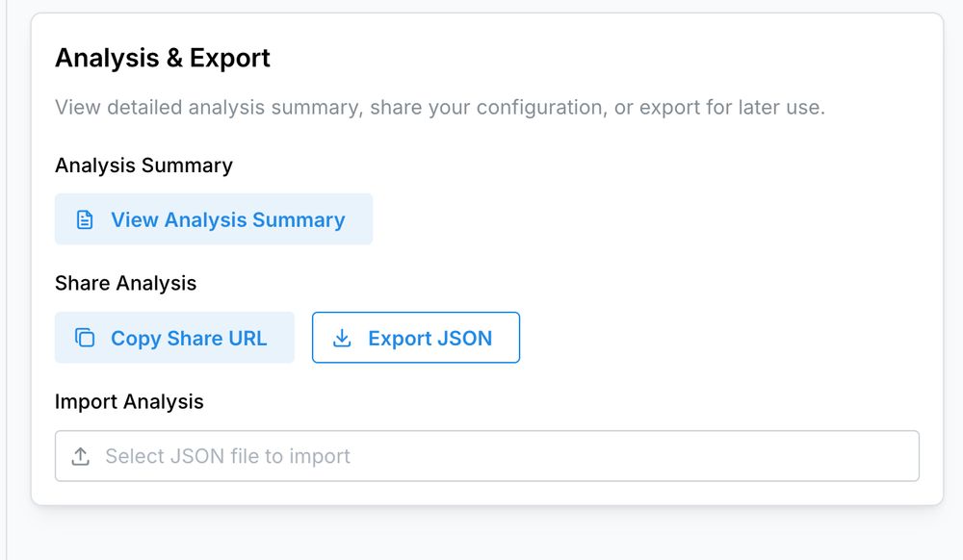Click the "Analysis Summary" section label
Image resolution: width=963 pixels, height=560 pixels.
(x=143, y=165)
